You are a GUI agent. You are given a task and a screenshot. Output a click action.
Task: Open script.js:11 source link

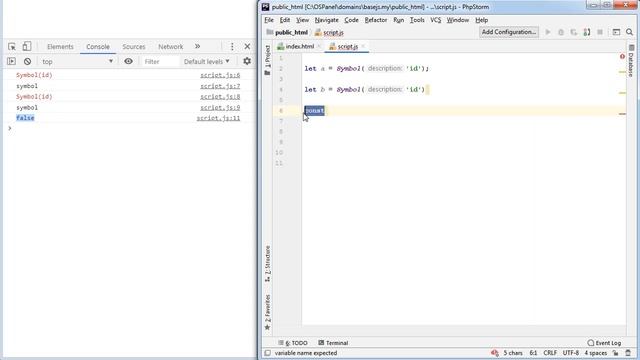click(x=218, y=118)
